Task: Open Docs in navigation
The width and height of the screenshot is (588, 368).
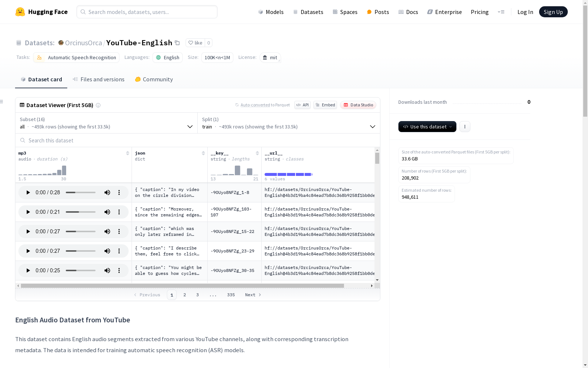Action: pyautogui.click(x=408, y=12)
